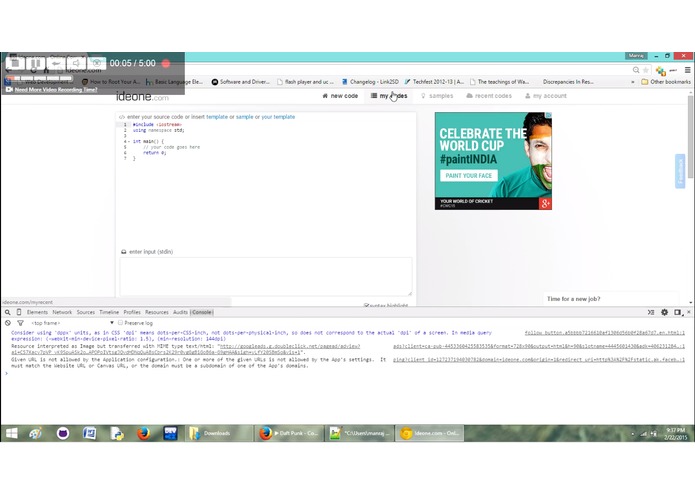Switch to the Sources tab in DevTools

coord(86,312)
